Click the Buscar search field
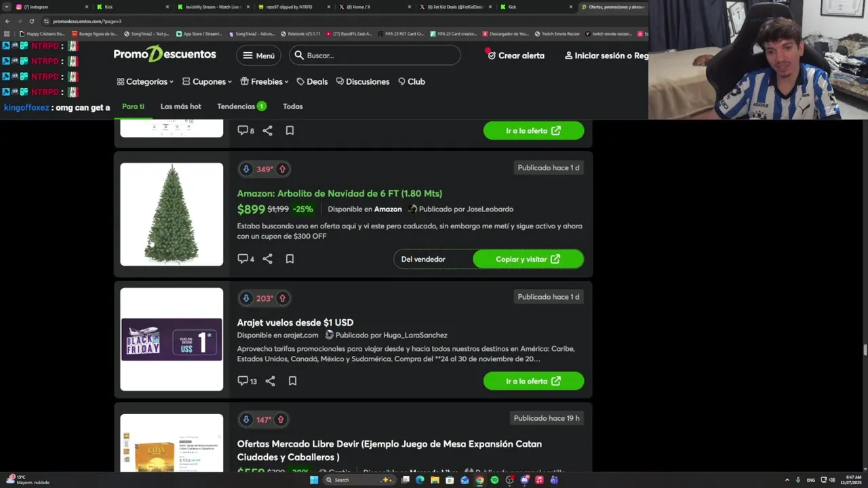Viewport: 868px width, 488px height. (375, 56)
